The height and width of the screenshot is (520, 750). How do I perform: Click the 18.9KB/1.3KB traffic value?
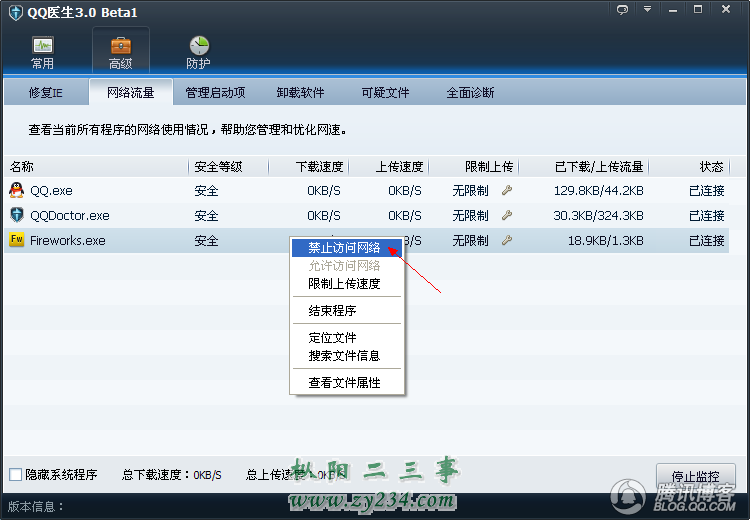point(606,241)
